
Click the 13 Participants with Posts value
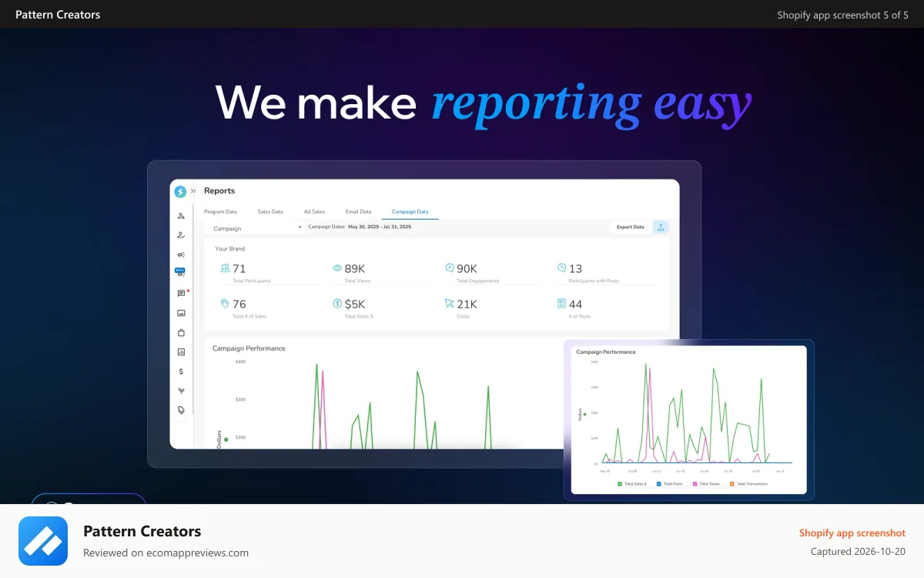[x=575, y=269]
